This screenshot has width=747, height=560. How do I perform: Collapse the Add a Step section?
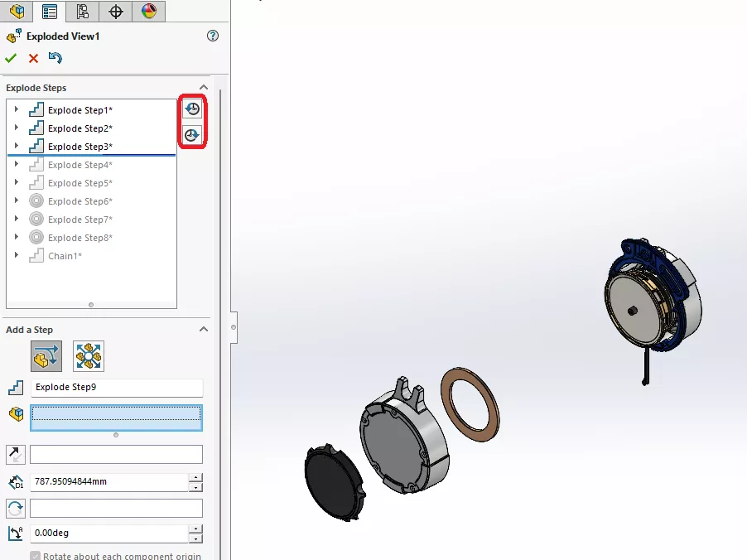click(x=204, y=330)
